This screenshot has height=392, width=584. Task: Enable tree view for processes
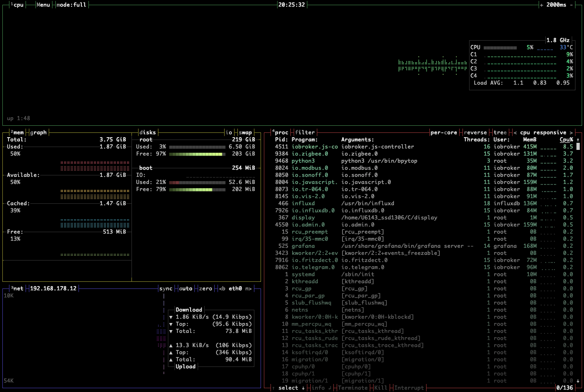(x=499, y=132)
